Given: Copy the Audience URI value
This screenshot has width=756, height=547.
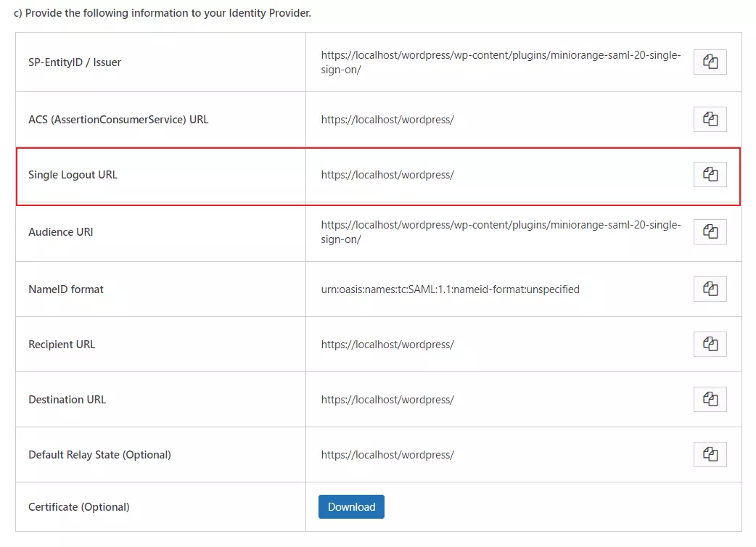Looking at the screenshot, I should (x=710, y=231).
